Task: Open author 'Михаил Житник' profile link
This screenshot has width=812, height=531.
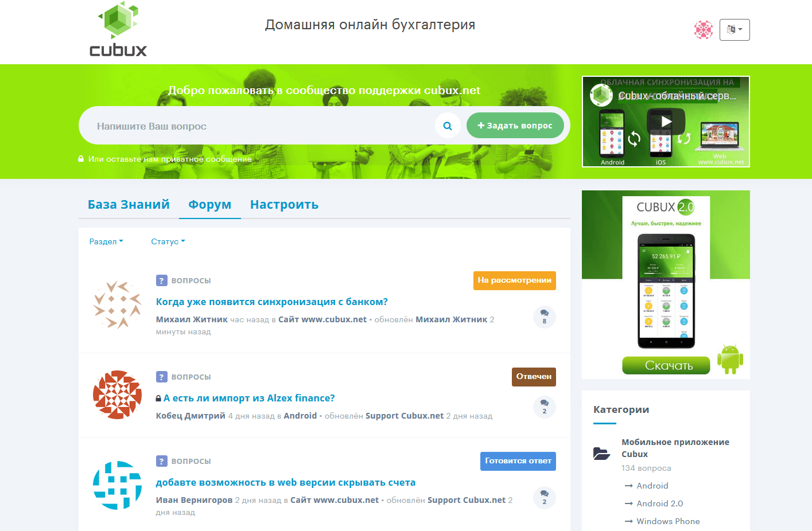Action: point(192,319)
